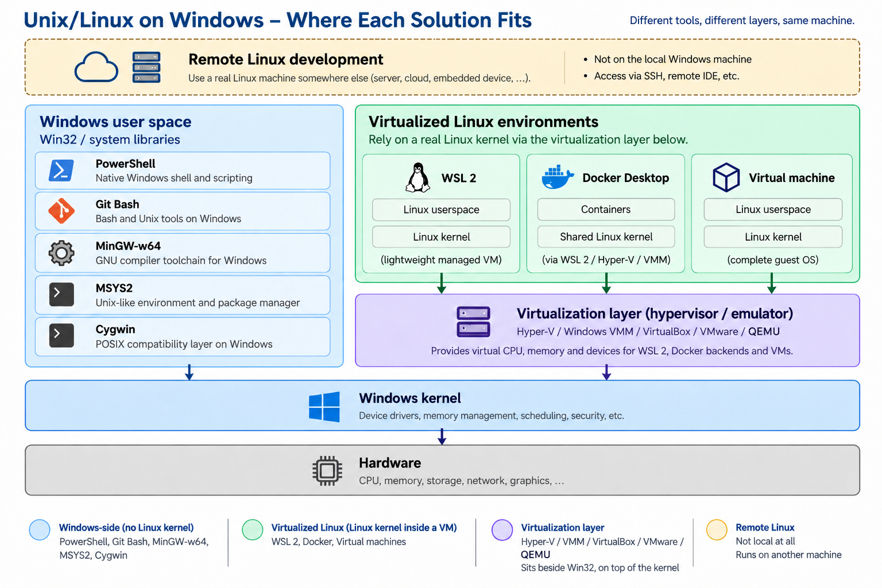Viewport: 882px width, 588px height.
Task: Click the blue Windows-side legend circle
Action: pyautogui.click(x=40, y=529)
